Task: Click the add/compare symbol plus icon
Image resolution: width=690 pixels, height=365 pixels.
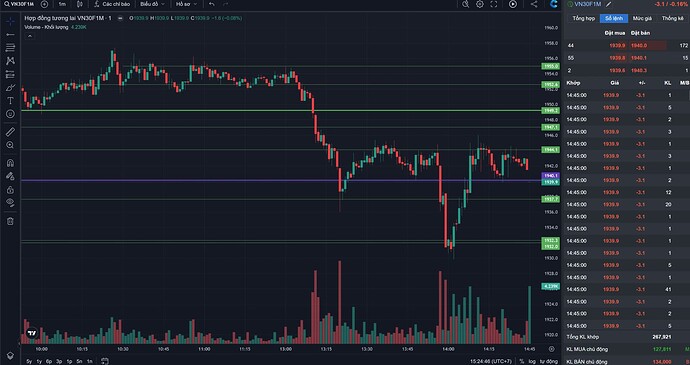Action: tap(44, 4)
